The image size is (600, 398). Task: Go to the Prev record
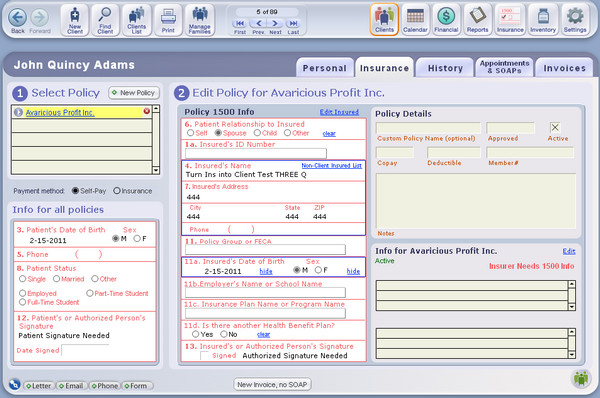coord(259,23)
